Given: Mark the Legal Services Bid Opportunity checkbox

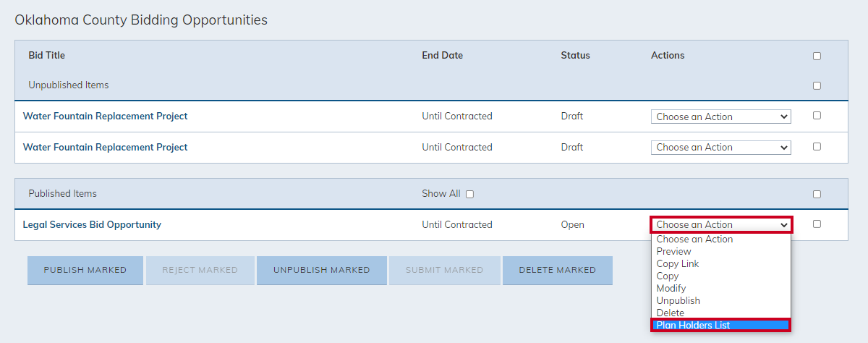Looking at the screenshot, I should coord(817,224).
